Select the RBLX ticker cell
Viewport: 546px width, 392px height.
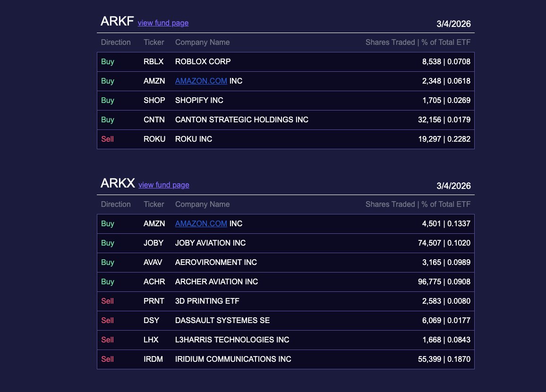click(x=153, y=61)
